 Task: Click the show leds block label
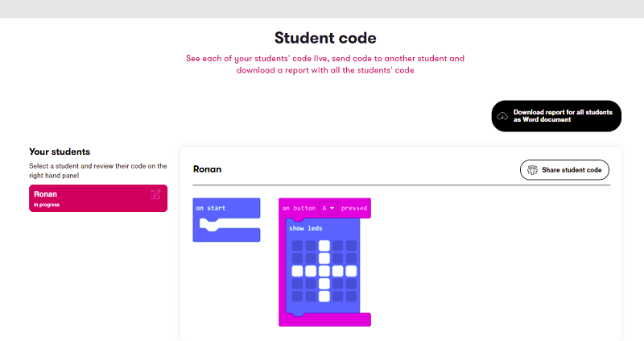coord(306,228)
